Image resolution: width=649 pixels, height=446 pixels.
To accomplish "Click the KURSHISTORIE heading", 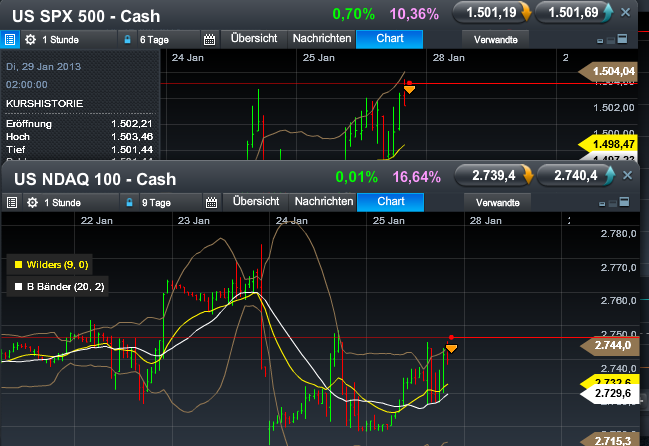I will pos(44,103).
